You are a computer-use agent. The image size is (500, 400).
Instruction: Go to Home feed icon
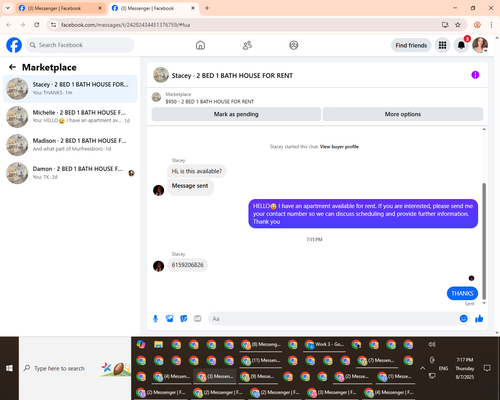tap(200, 45)
